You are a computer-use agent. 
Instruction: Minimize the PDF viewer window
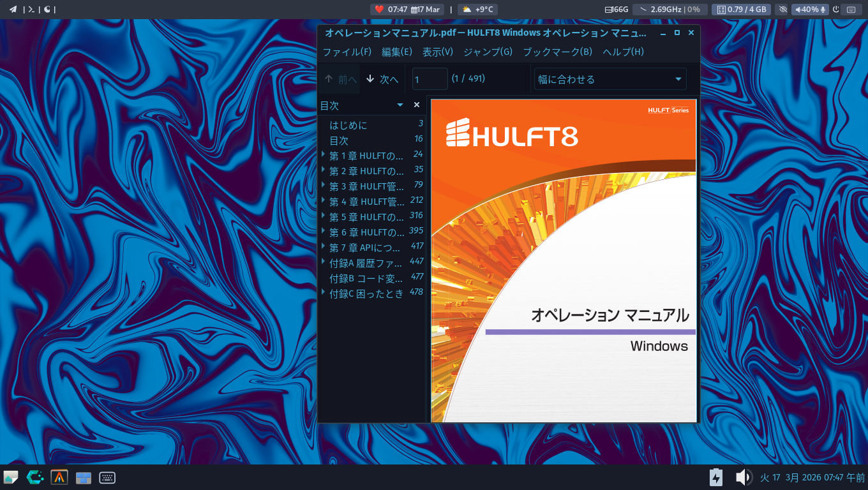[663, 33]
